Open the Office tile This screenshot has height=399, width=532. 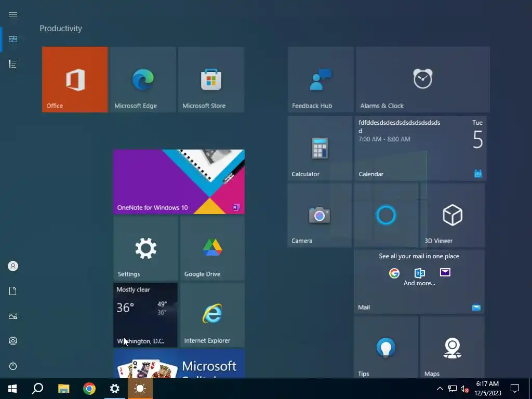tap(75, 79)
